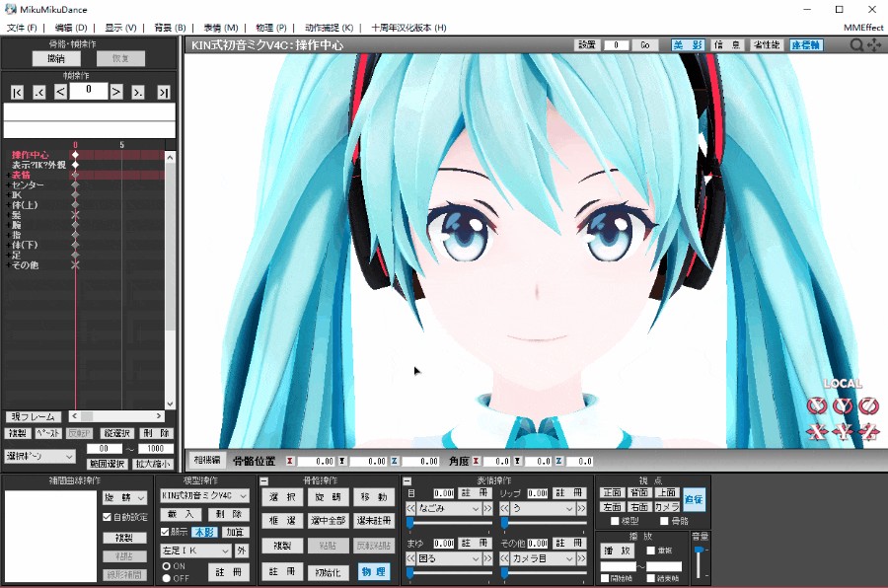Open the 左足ＩＫ dropdown

[x=196, y=551]
